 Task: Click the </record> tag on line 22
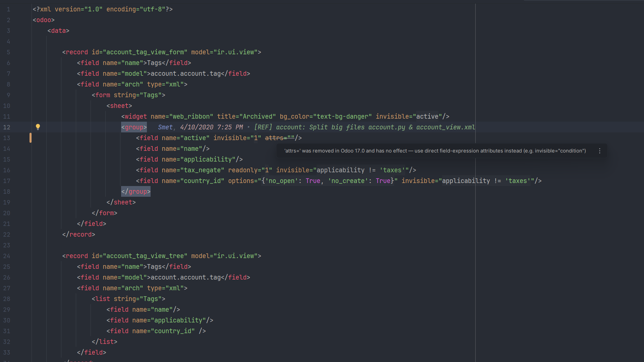[79, 234]
